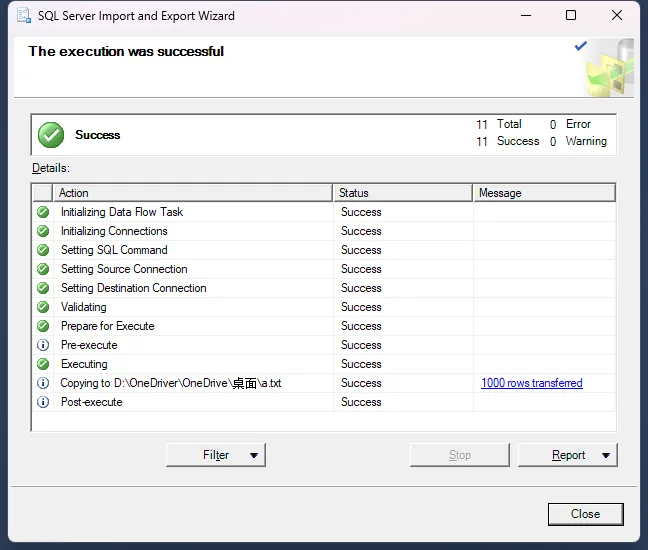Screen dimensions: 648x550
Task: Click the info icon next to Pre-execute
Action: [43, 345]
